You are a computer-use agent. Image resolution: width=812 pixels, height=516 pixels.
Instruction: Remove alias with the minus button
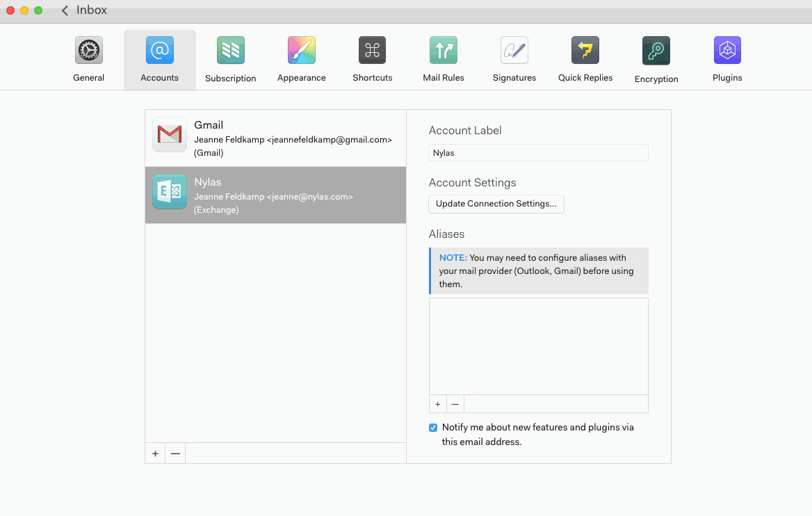pyautogui.click(x=455, y=404)
